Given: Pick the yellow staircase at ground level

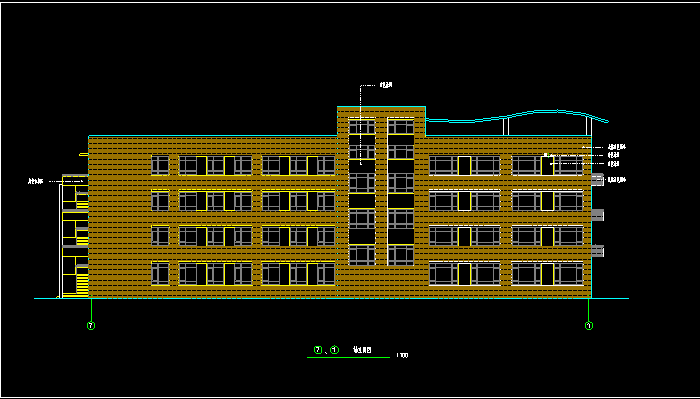Looking at the screenshot, I should [82, 284].
